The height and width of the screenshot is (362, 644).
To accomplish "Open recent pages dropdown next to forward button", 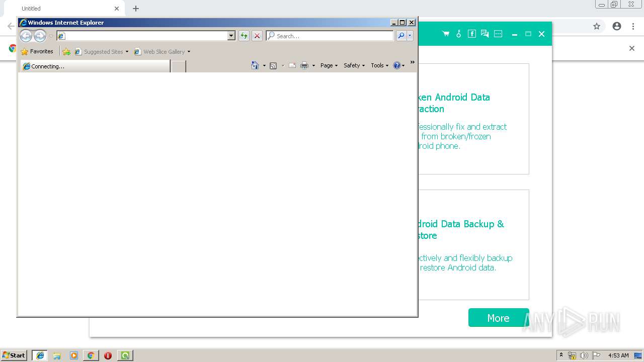I will click(x=51, y=36).
